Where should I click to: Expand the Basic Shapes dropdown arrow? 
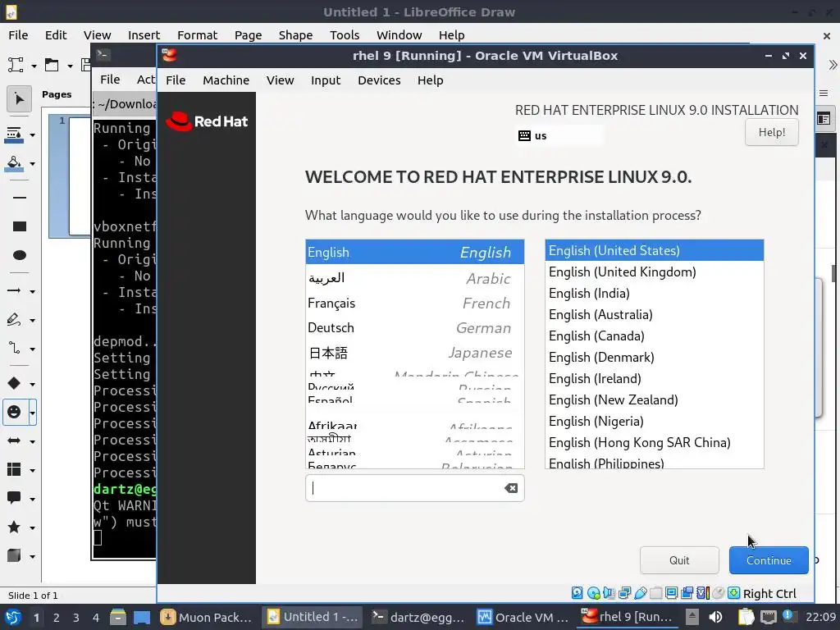32,384
